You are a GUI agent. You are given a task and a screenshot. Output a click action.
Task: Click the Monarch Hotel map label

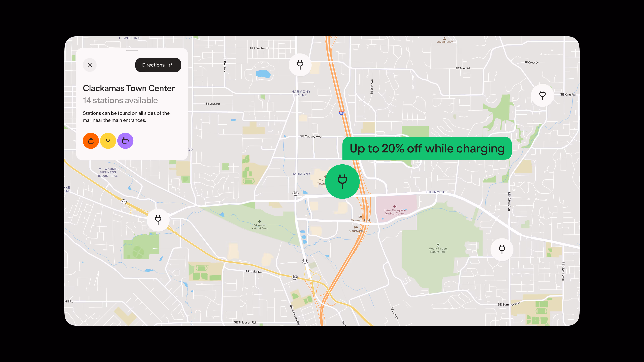360,220
